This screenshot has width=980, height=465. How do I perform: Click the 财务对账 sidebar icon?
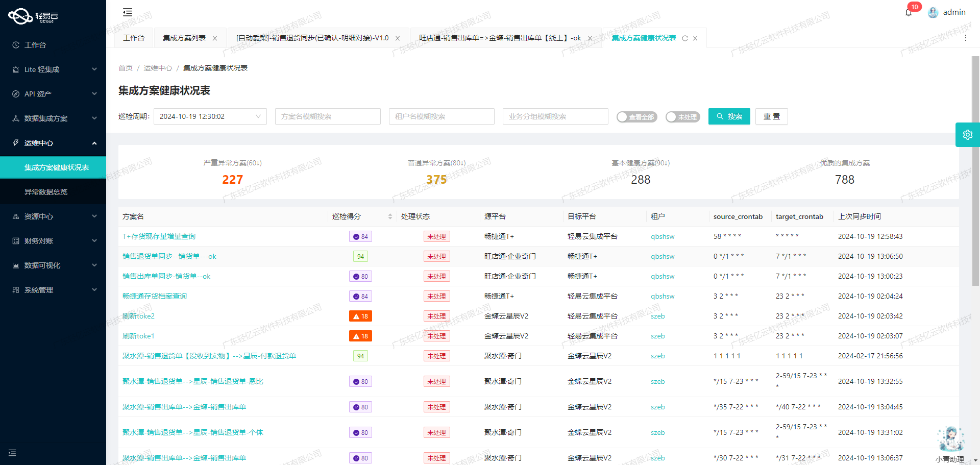click(x=16, y=241)
